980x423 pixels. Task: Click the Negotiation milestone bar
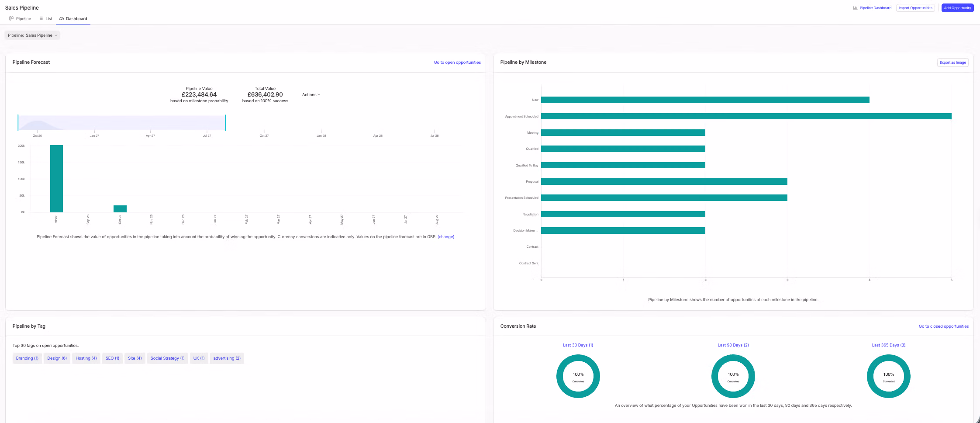click(x=623, y=214)
